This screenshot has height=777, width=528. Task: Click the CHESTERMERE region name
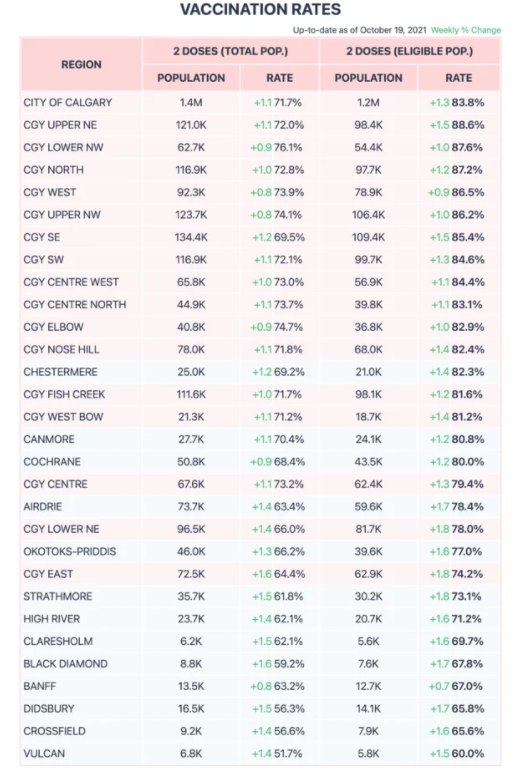click(60, 372)
